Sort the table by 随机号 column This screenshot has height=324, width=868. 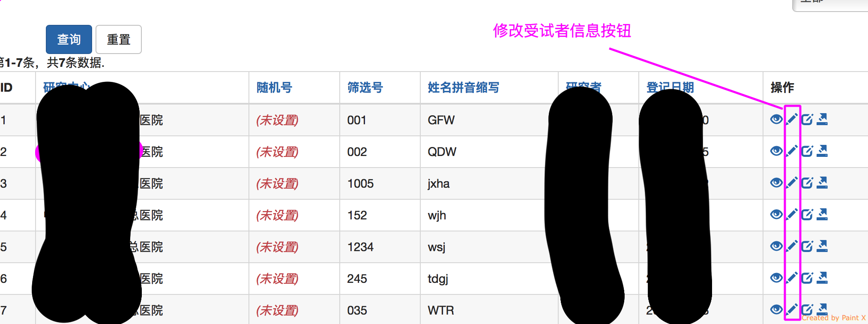pos(274,88)
